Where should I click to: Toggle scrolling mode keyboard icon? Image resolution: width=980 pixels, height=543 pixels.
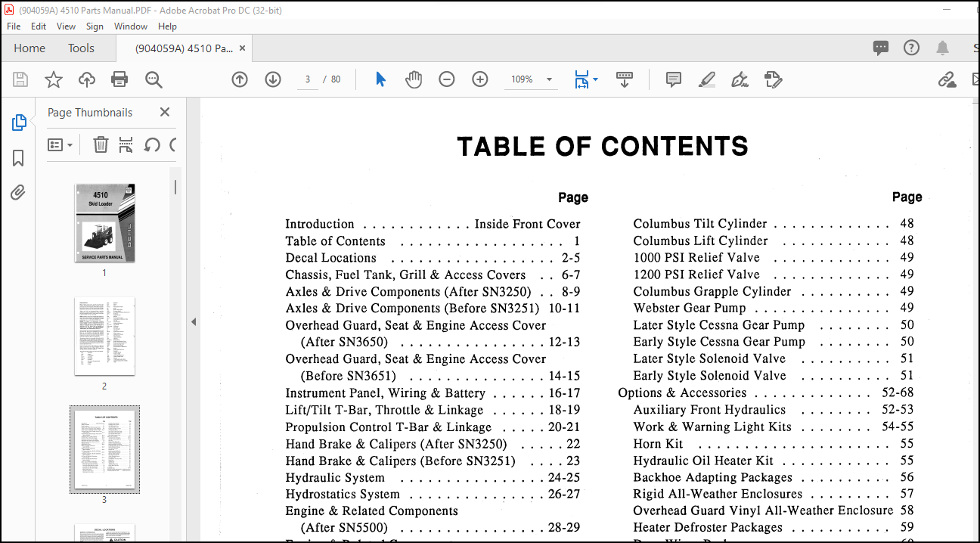pos(625,79)
